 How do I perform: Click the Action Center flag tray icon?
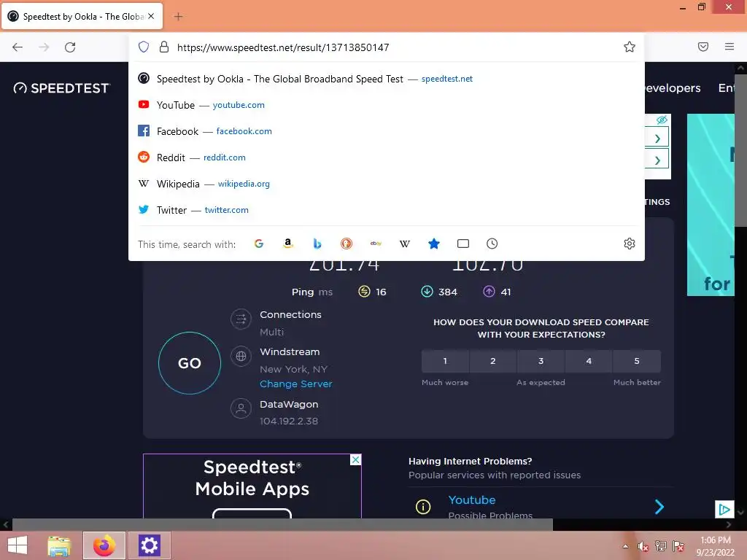pyautogui.click(x=678, y=546)
